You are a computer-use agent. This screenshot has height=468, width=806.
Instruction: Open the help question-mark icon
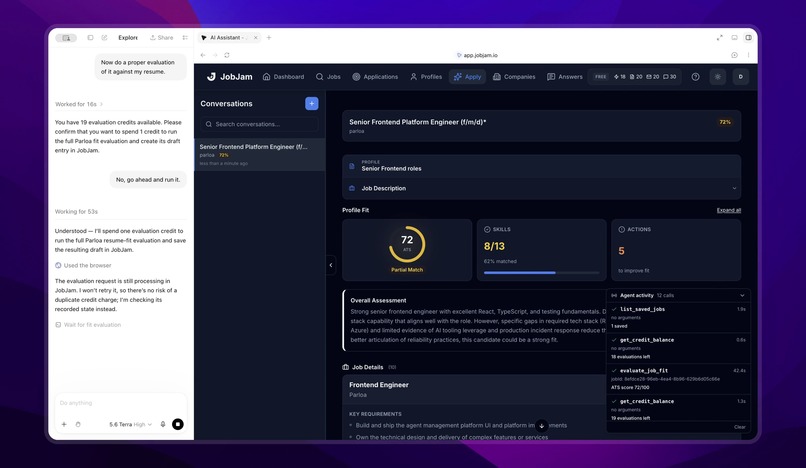click(x=695, y=77)
